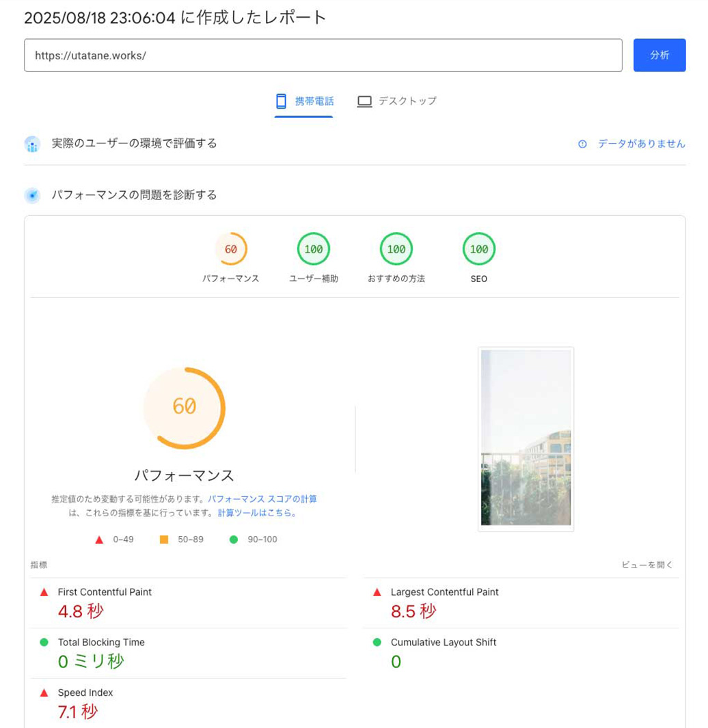The height and width of the screenshot is (728, 708).
Task: Click the performance diagnosis radar icon
Action: click(x=32, y=195)
